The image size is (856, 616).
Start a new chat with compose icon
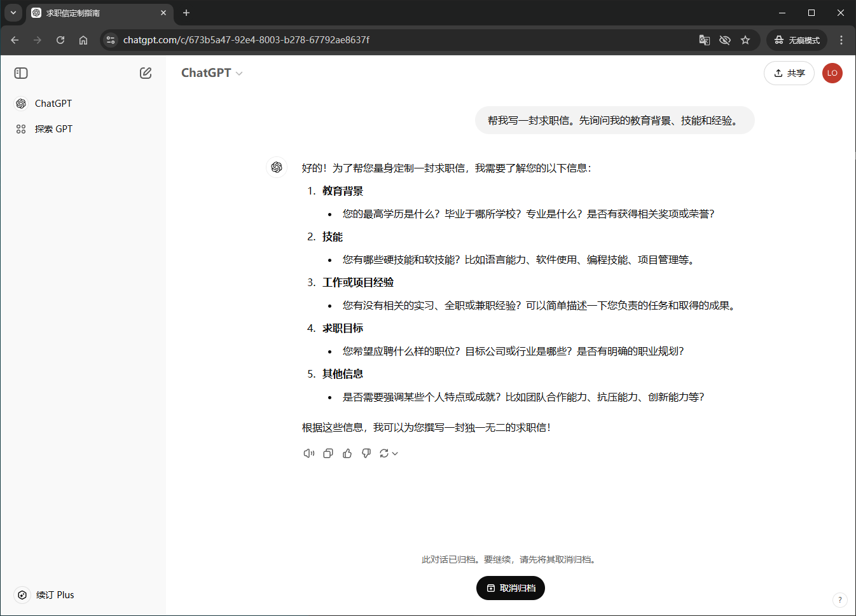(x=146, y=73)
